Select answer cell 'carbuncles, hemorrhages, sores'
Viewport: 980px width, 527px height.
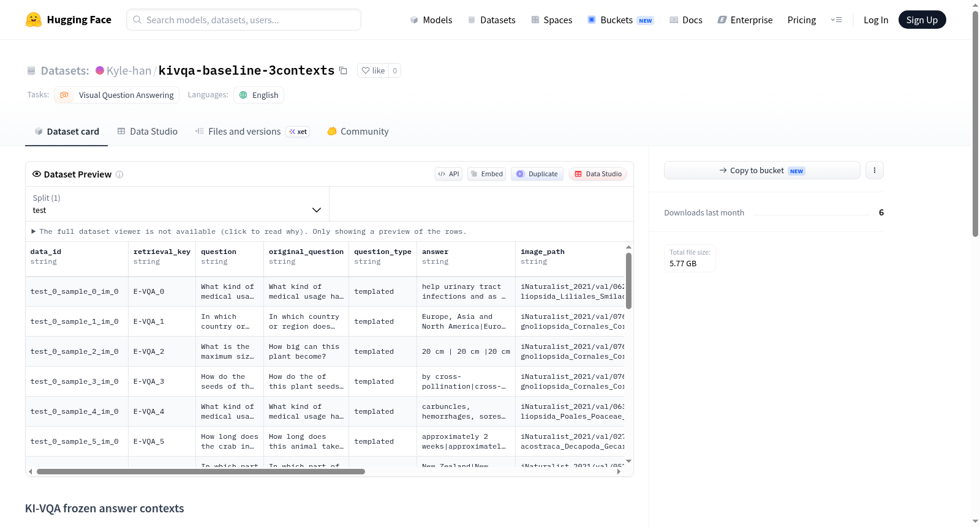coord(466,412)
